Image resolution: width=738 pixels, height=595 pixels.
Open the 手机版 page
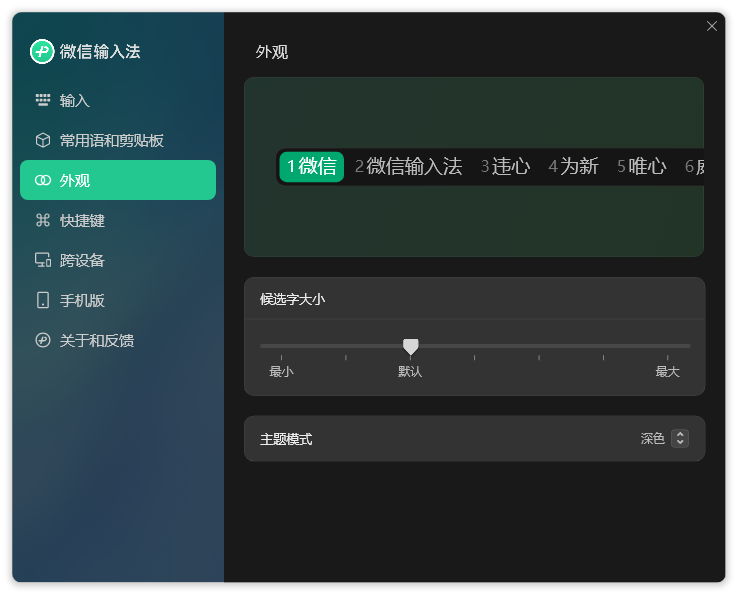point(118,300)
